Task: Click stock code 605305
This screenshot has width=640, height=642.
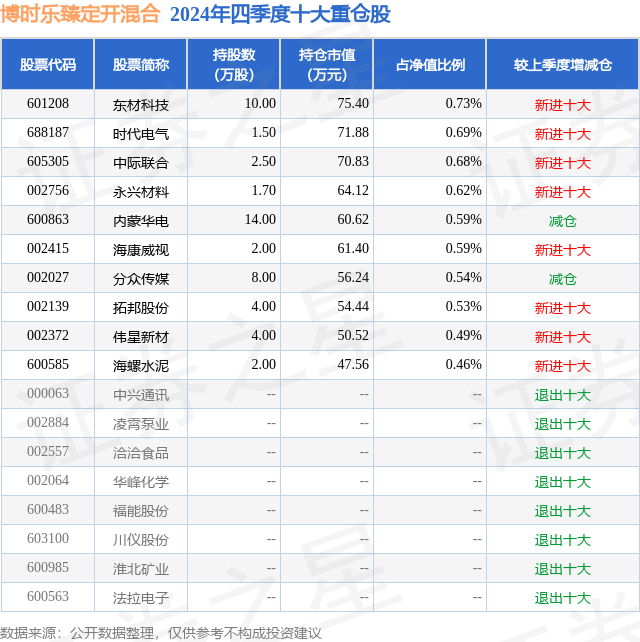Action: click(x=48, y=161)
